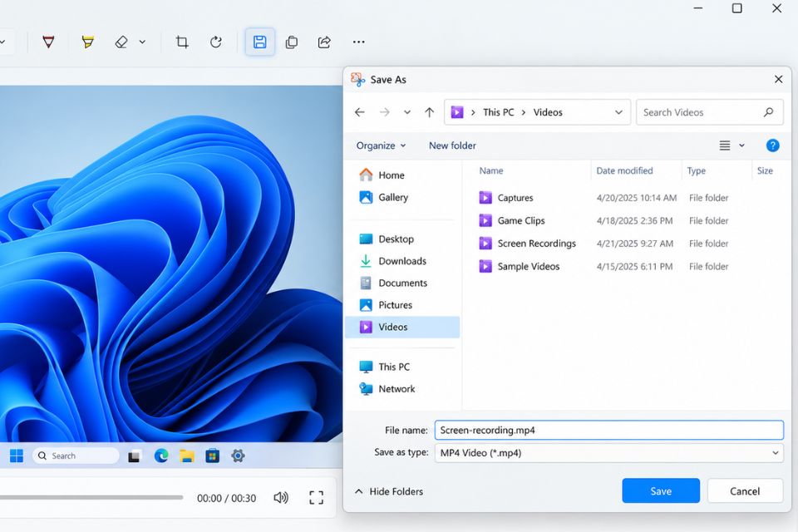Go up one folder level arrow
The width and height of the screenshot is (798, 532).
[x=430, y=112]
